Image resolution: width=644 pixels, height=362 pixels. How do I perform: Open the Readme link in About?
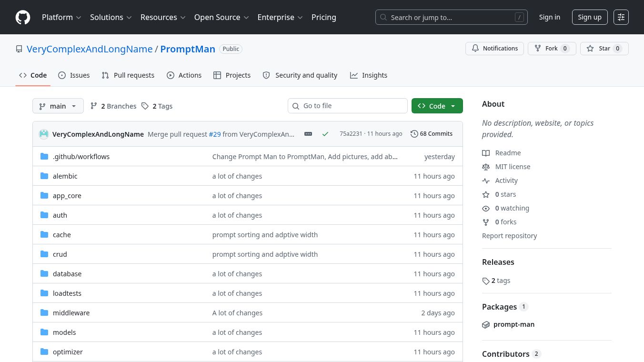502,153
